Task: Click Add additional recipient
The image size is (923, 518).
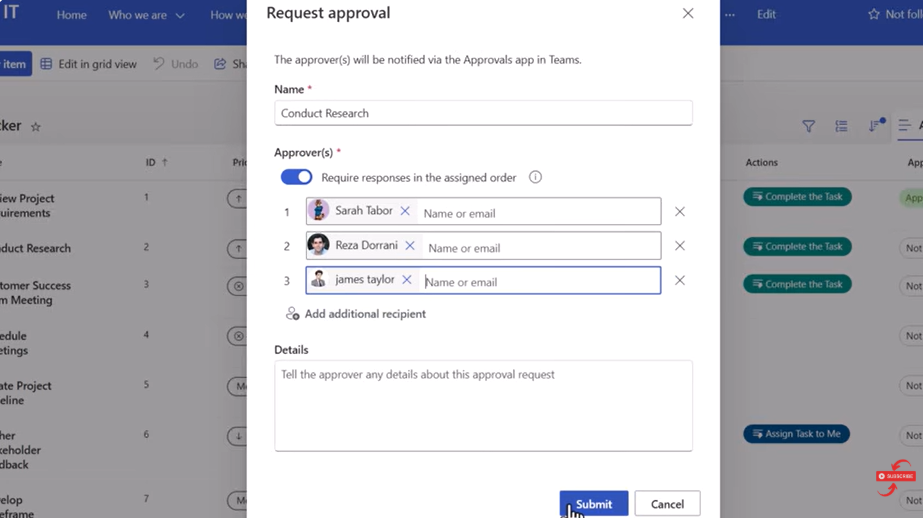Action: (356, 314)
